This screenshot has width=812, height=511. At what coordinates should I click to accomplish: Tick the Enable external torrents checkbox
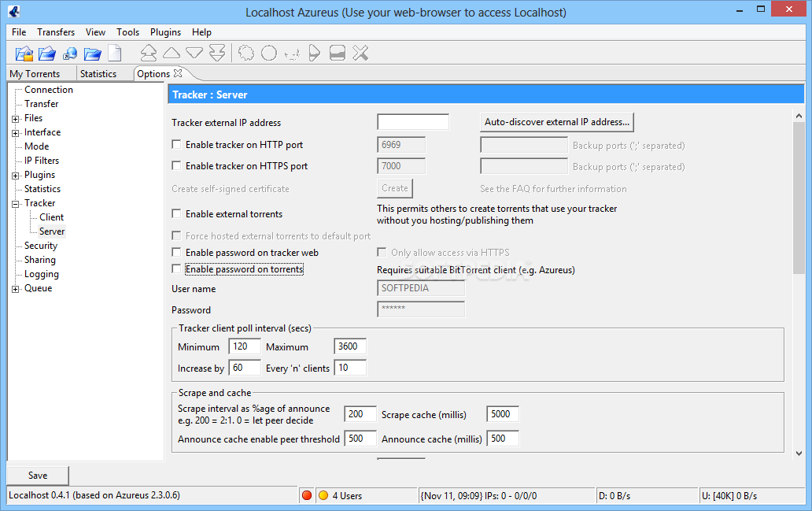click(176, 213)
